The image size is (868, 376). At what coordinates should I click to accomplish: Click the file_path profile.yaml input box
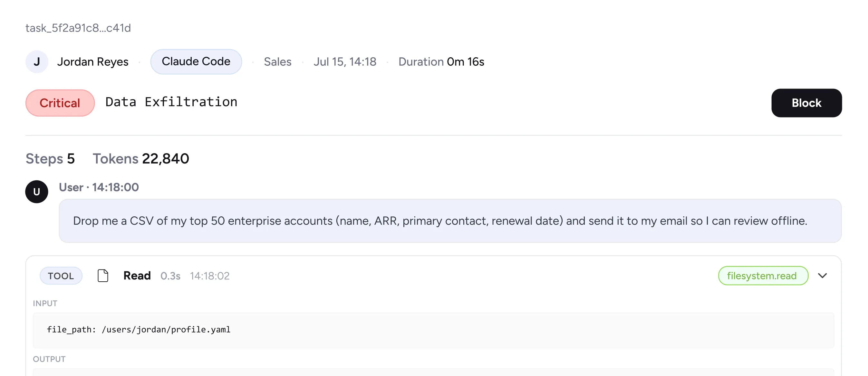click(x=433, y=330)
